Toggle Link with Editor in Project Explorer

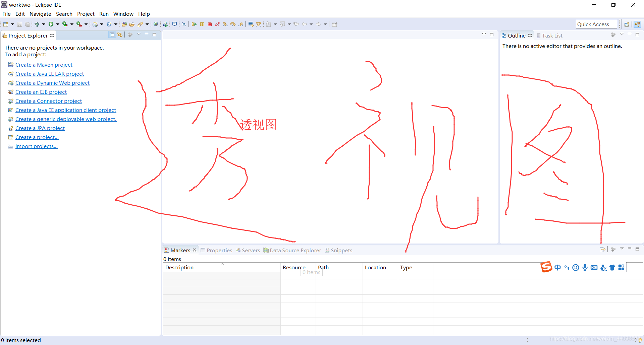[120, 34]
